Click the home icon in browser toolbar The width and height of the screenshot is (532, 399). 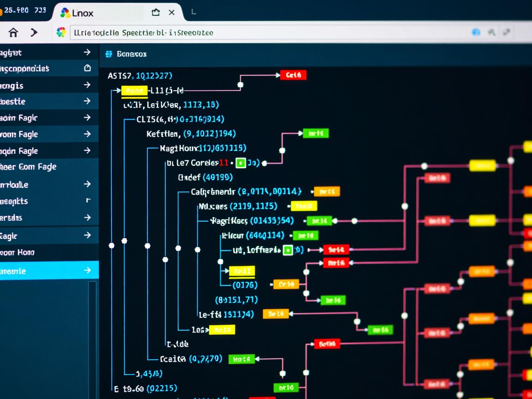pos(13,32)
